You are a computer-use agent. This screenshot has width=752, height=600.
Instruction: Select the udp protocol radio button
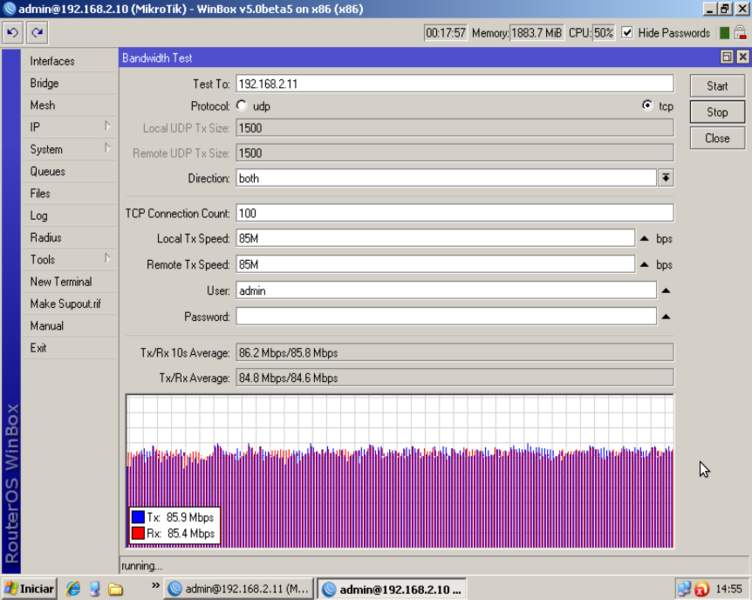(242, 106)
